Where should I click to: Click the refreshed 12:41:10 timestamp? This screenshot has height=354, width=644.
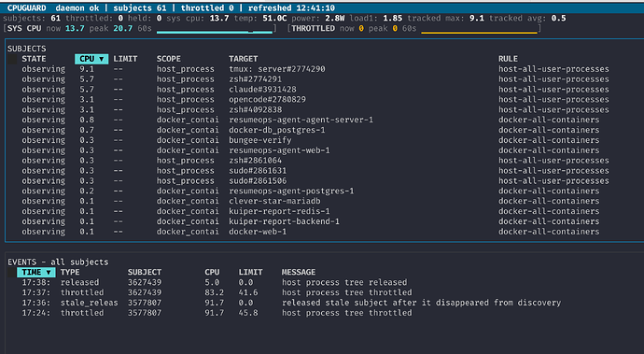(x=291, y=7)
